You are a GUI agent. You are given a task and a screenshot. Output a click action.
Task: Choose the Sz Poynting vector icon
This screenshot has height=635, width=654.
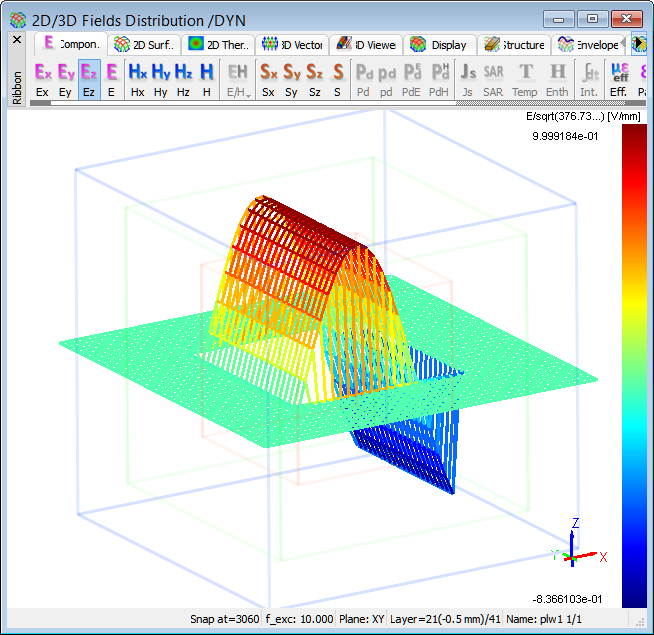pyautogui.click(x=314, y=79)
